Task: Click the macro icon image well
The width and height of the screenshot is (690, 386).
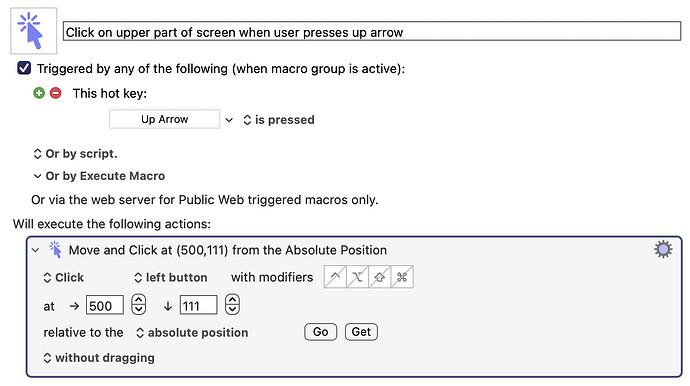Action: [33, 31]
